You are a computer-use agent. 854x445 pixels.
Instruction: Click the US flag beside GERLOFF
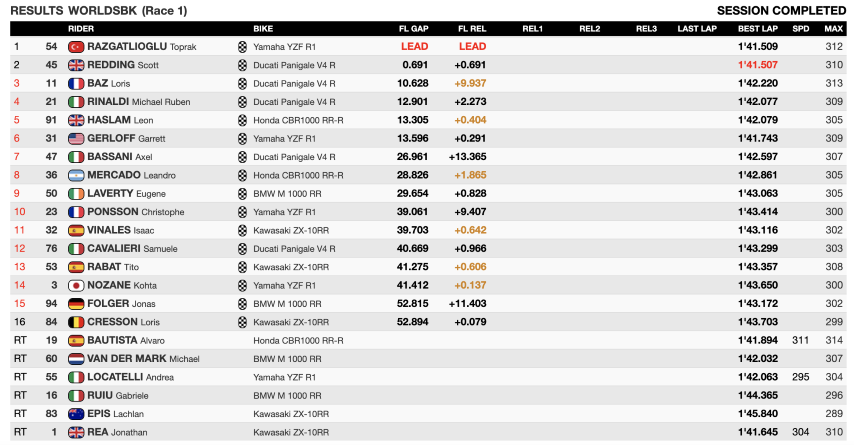tap(76, 139)
